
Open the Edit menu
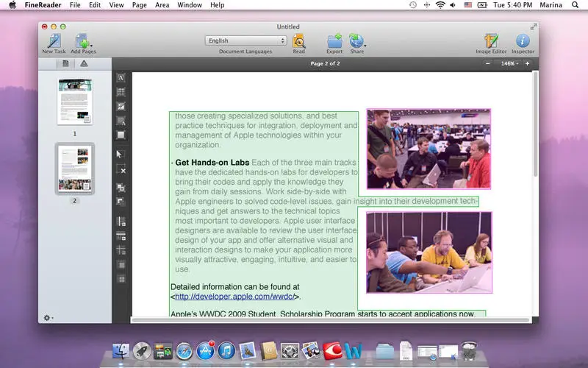click(95, 5)
